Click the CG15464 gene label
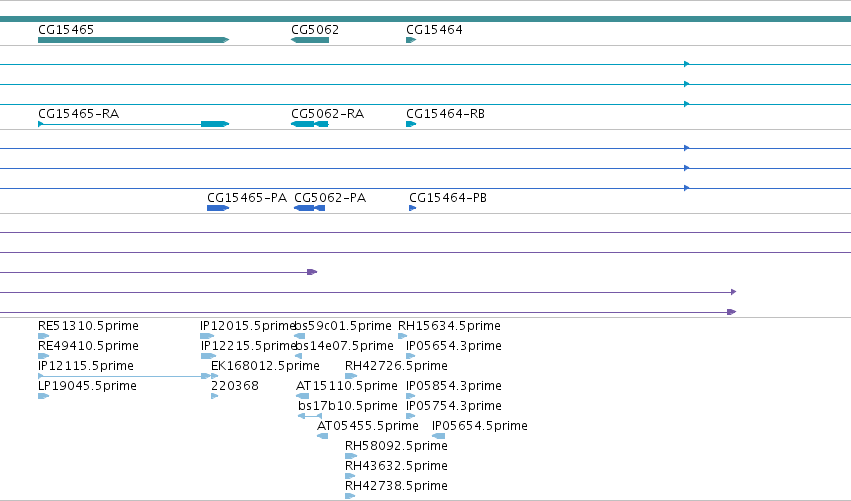 click(x=434, y=29)
